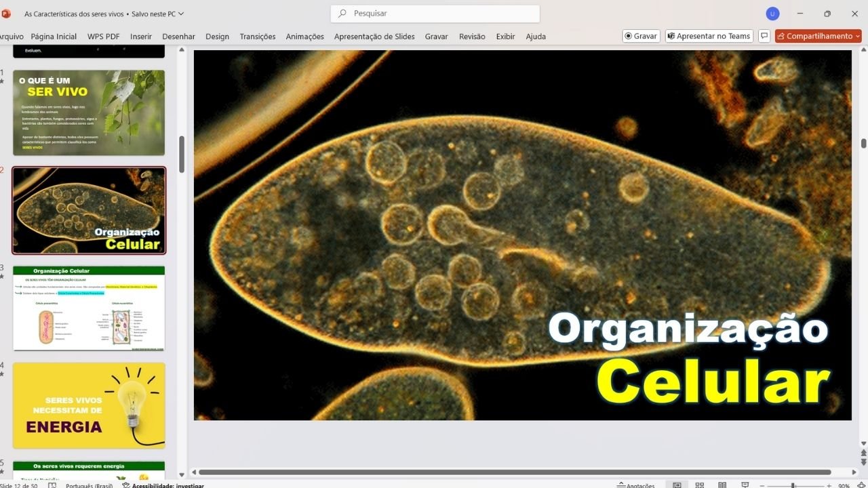
Task: Select the O QUE É UM SER VIVO slide thumbnail
Action: click(89, 113)
